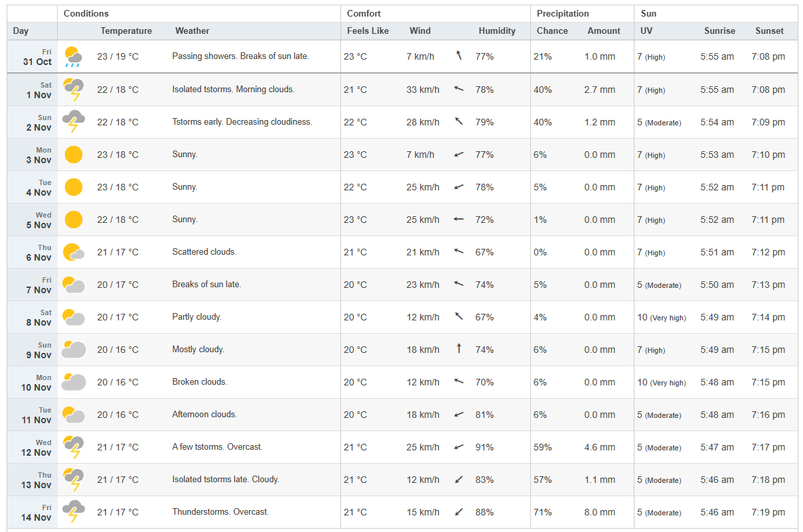
Task: Click the 10 (Very high) UV value for 8 Nov
Action: click(x=662, y=317)
